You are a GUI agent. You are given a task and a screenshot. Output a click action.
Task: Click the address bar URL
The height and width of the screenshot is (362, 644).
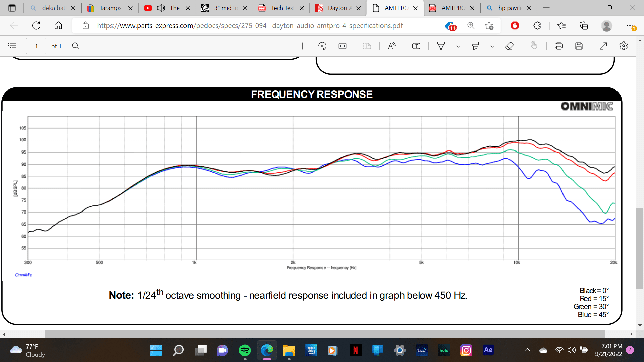tap(250, 26)
